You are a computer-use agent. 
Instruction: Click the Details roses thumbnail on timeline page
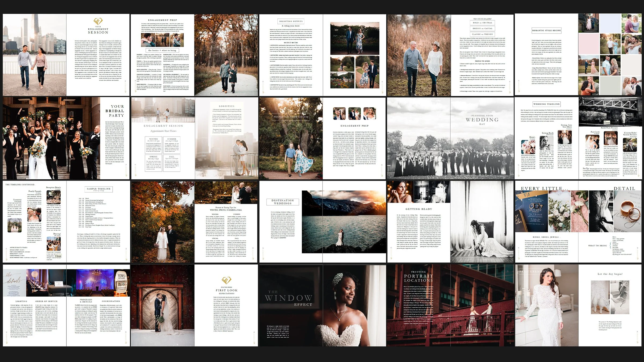click(529, 146)
